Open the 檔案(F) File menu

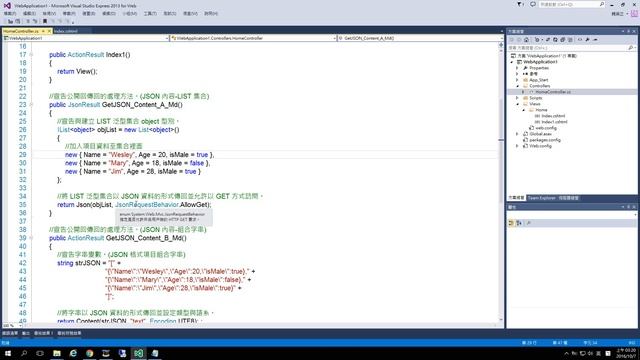[10, 13]
